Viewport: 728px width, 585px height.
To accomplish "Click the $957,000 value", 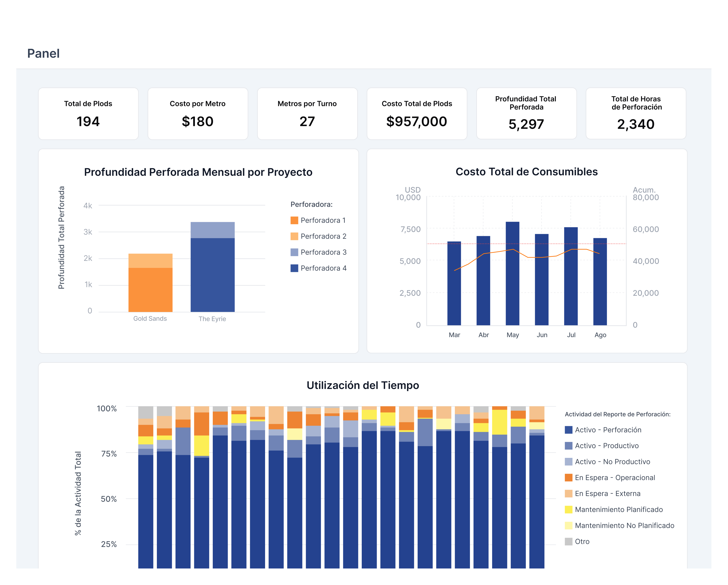I will point(417,121).
